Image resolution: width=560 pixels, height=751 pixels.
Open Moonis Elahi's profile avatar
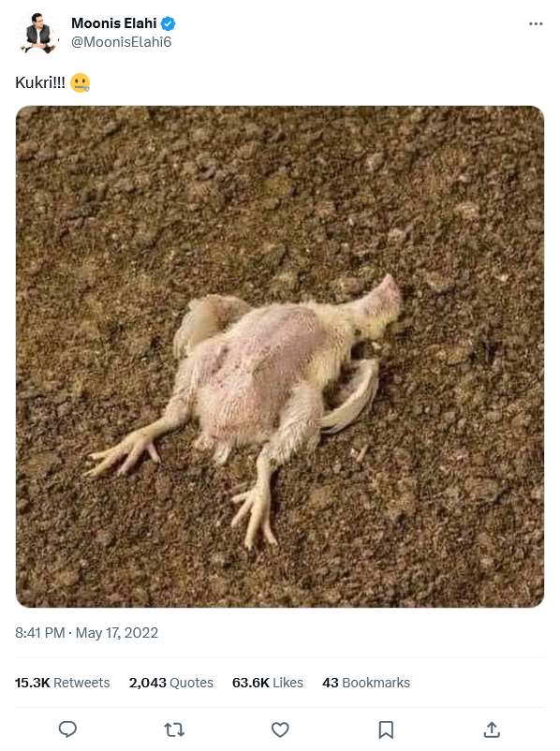pos(37,33)
